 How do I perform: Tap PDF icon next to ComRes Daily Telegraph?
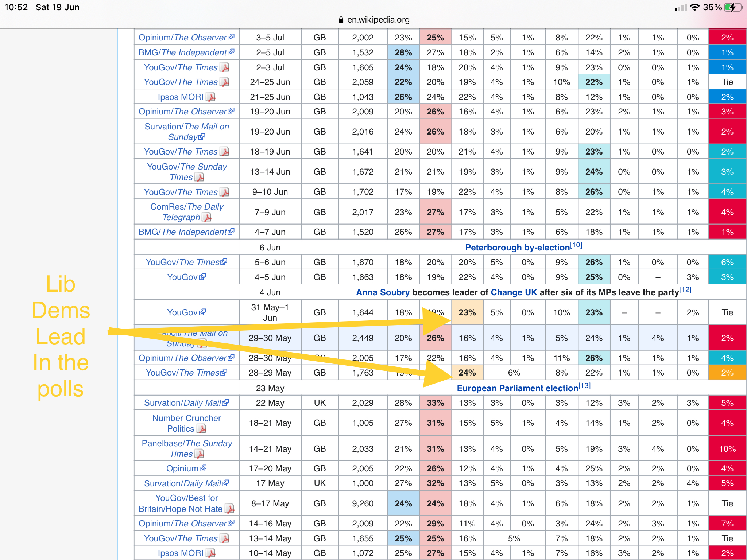tap(206, 217)
